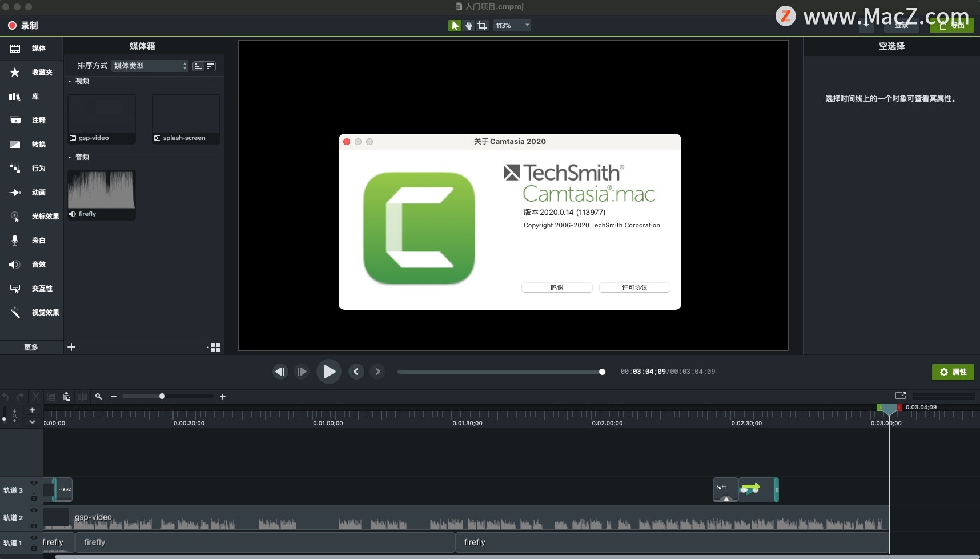Click the split clip icon
The height and width of the screenshot is (559, 980).
(x=82, y=397)
